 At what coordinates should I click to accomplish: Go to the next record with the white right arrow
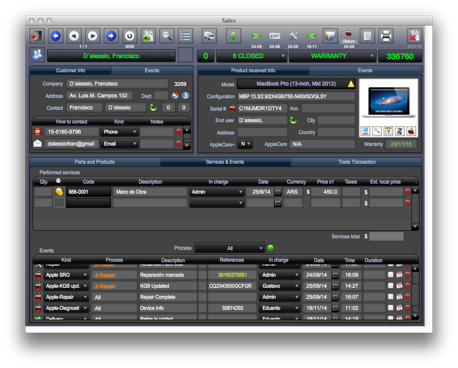[92, 36]
